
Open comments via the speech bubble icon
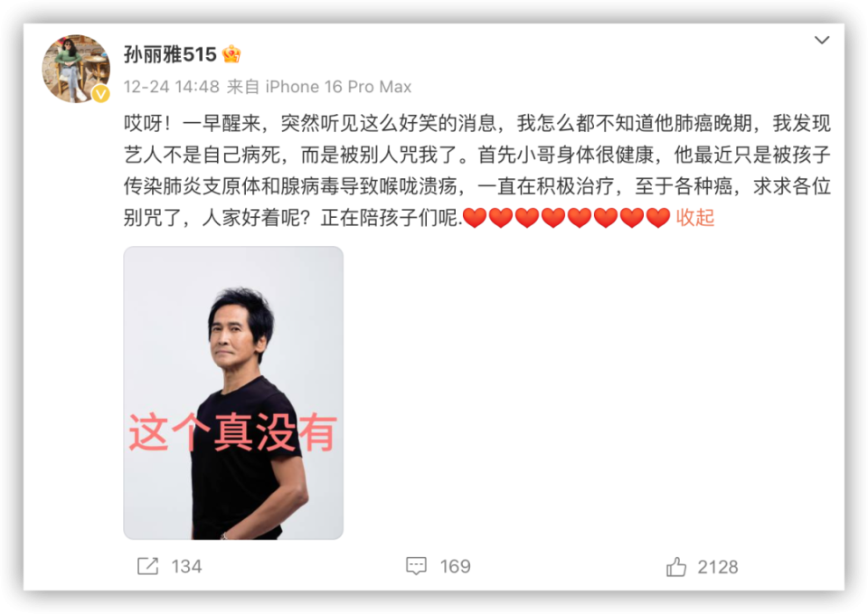[x=416, y=566]
